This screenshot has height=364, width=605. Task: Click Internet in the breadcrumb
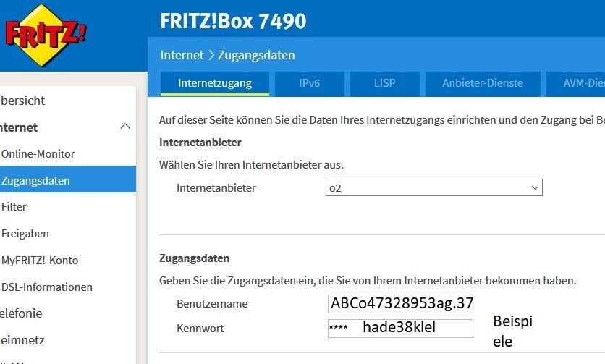pyautogui.click(x=182, y=55)
